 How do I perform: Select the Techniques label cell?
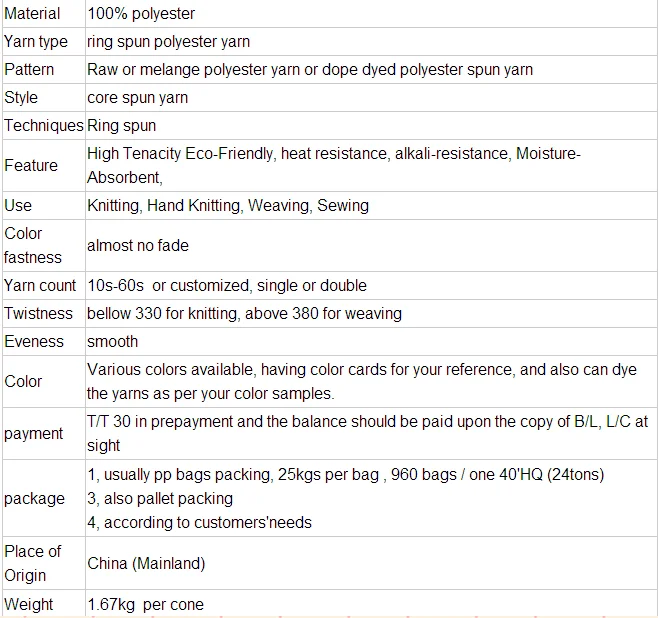[43, 125]
